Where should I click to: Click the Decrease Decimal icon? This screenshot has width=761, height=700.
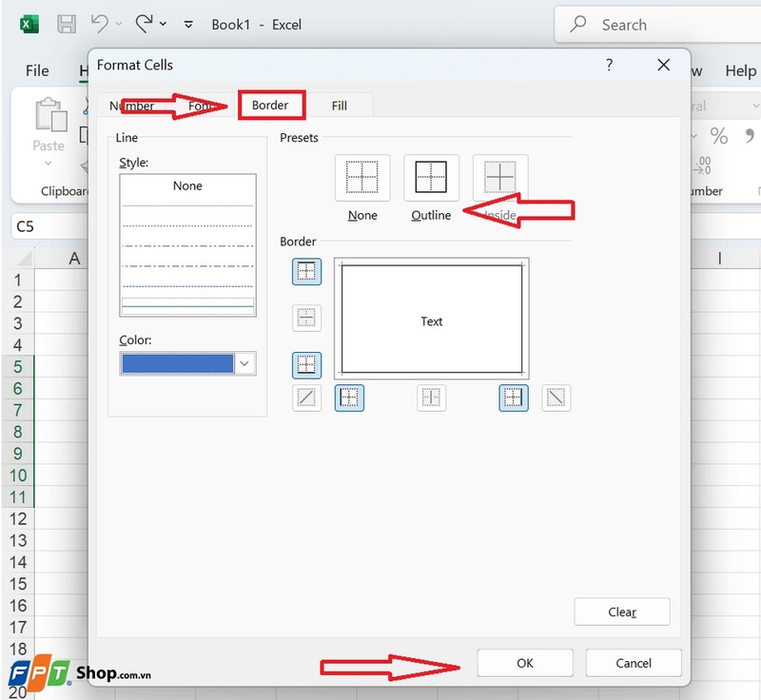[702, 165]
